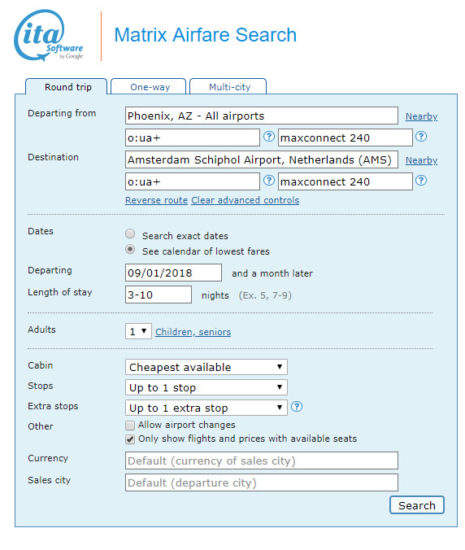Viewport: 465px width, 550px height.
Task: Open the Stops dropdown
Action: 206,387
